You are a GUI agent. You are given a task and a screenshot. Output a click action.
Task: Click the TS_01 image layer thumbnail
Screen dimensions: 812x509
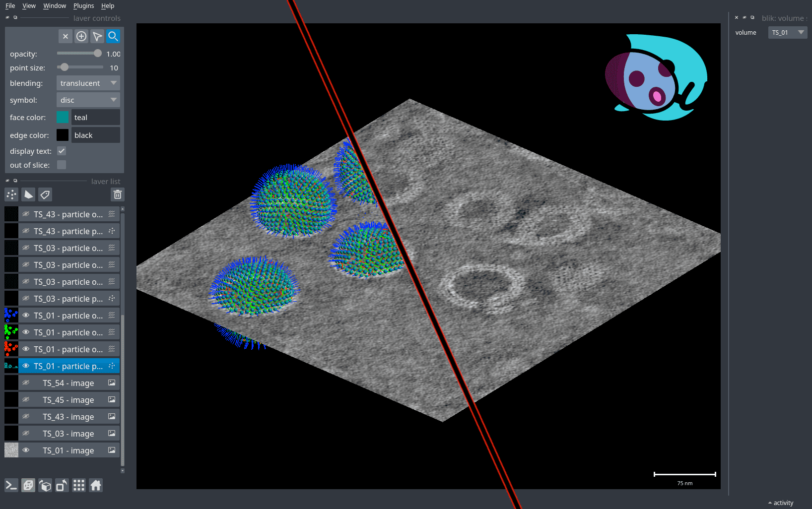point(11,450)
